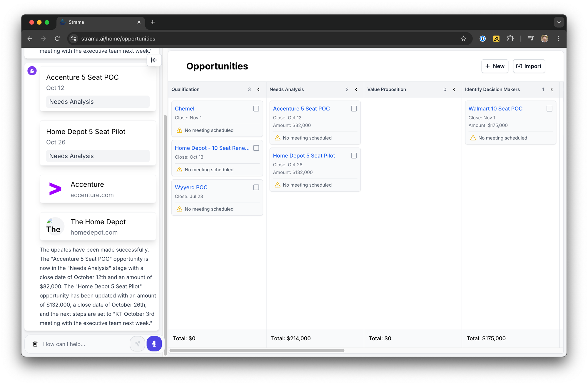The width and height of the screenshot is (588, 385).
Task: Bookmark this page with star icon
Action: (464, 39)
